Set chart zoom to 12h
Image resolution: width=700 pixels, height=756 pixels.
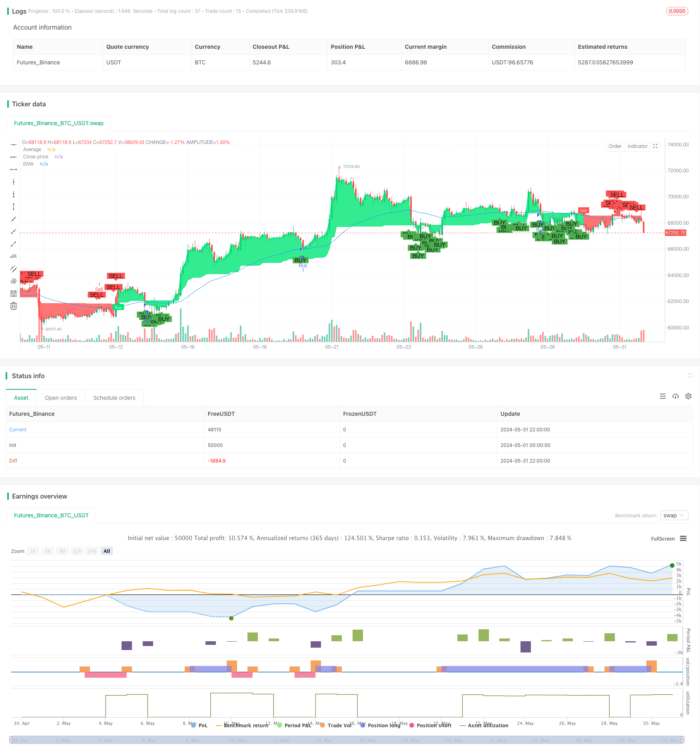pyautogui.click(x=77, y=551)
